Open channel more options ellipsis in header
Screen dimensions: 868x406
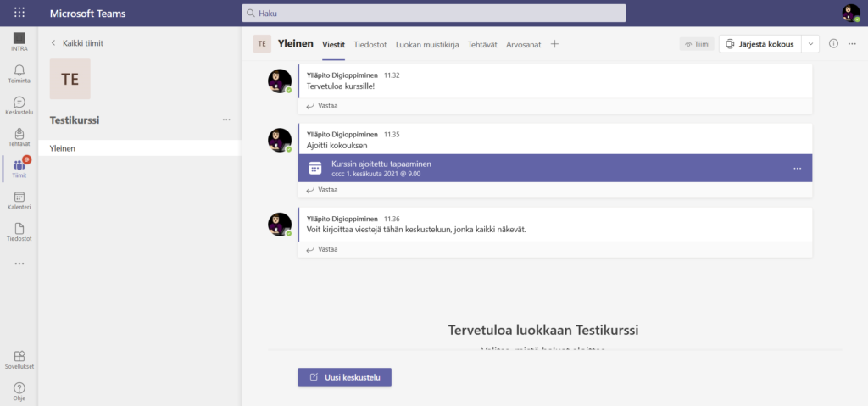(852, 44)
